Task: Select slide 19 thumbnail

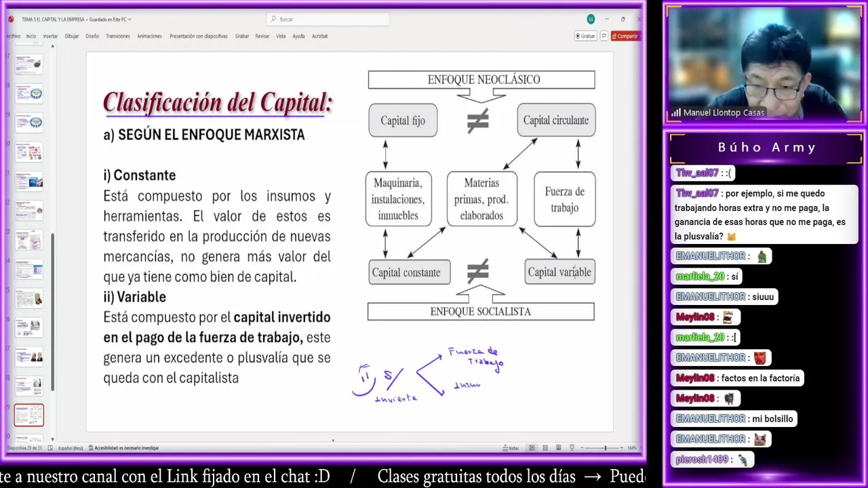Action: (x=29, y=122)
